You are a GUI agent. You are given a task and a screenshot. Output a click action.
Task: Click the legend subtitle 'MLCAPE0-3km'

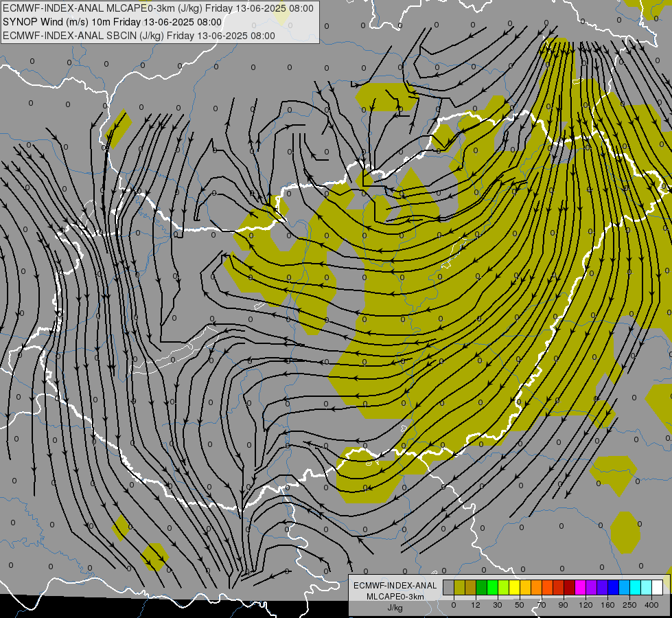(x=395, y=597)
